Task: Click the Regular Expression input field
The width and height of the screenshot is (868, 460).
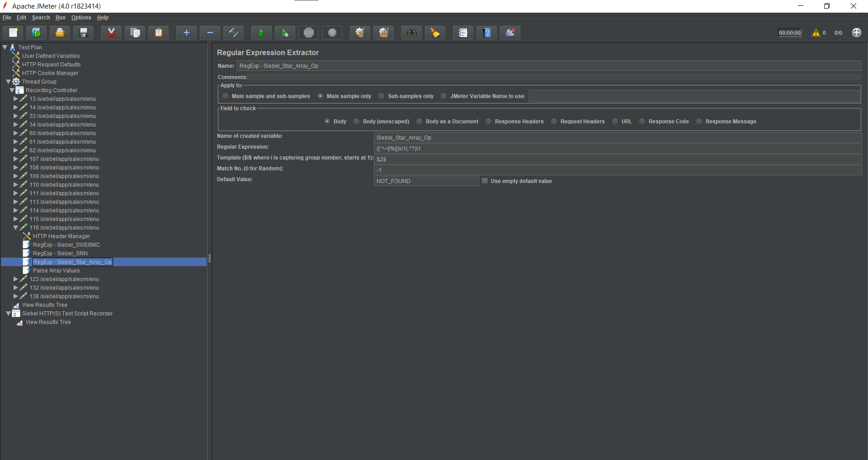Action: 618,148
